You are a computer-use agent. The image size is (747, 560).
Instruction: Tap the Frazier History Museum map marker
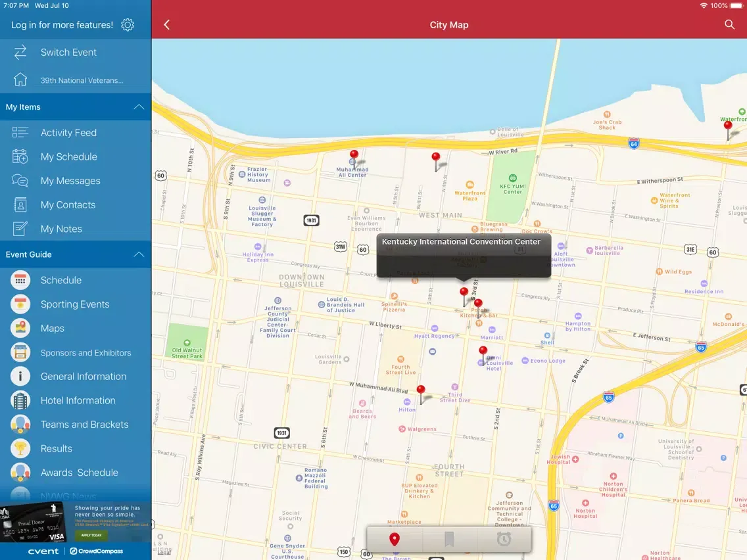point(242,174)
